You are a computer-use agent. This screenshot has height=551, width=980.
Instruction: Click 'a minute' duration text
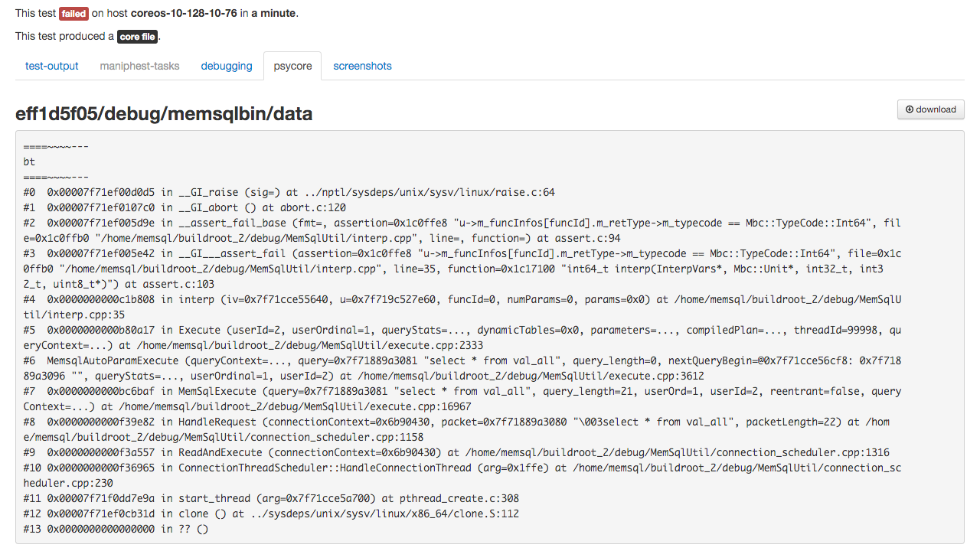pyautogui.click(x=274, y=14)
